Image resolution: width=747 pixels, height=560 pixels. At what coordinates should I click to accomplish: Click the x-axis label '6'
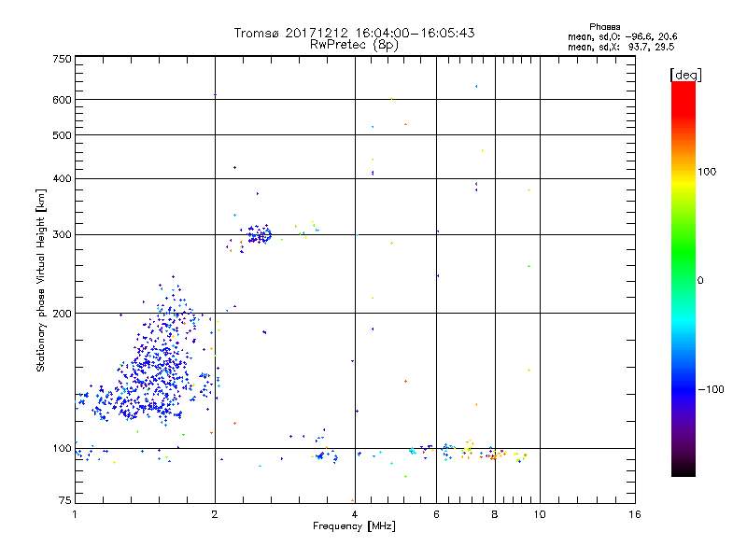[436, 514]
